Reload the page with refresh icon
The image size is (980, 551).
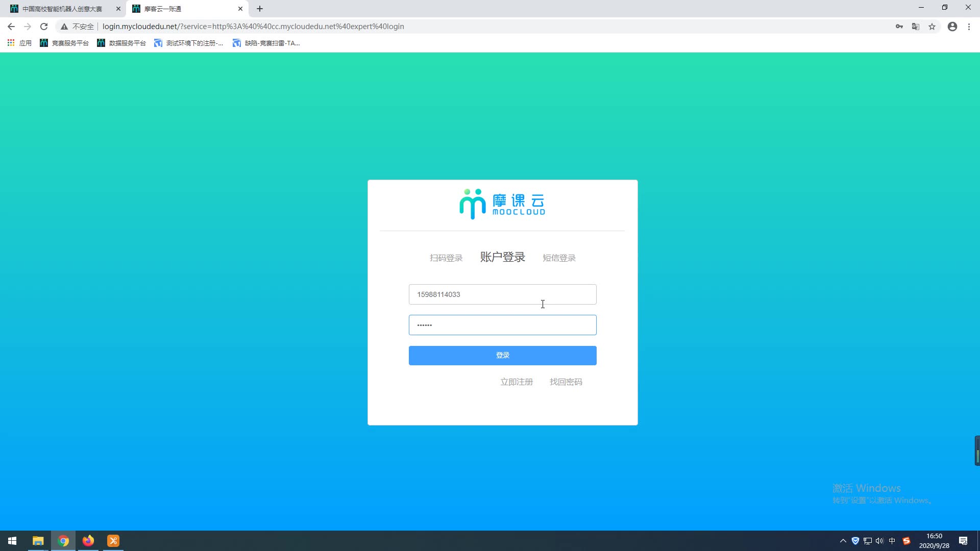tap(44, 27)
